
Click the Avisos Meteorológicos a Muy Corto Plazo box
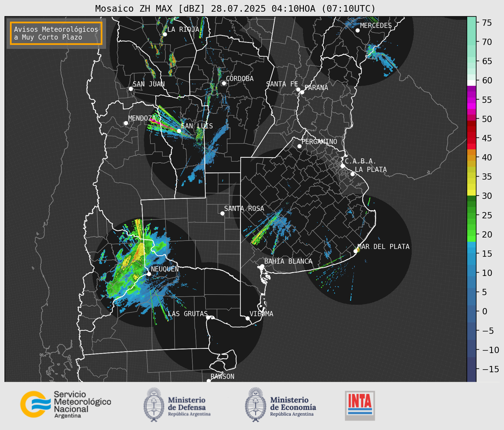(56, 33)
